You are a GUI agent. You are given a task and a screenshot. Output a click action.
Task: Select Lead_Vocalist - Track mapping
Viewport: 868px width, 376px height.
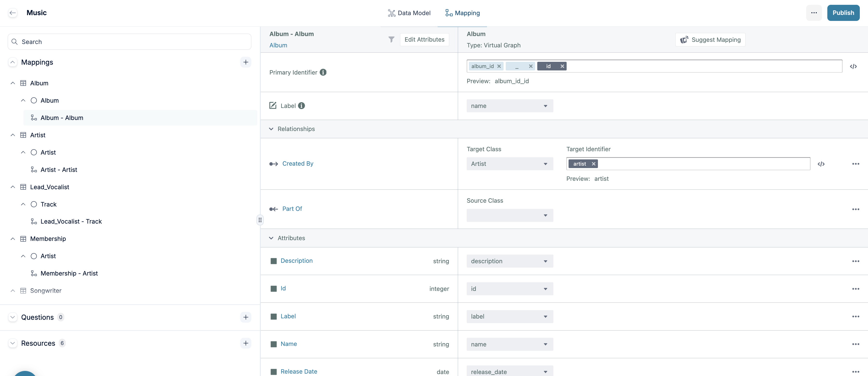click(71, 221)
